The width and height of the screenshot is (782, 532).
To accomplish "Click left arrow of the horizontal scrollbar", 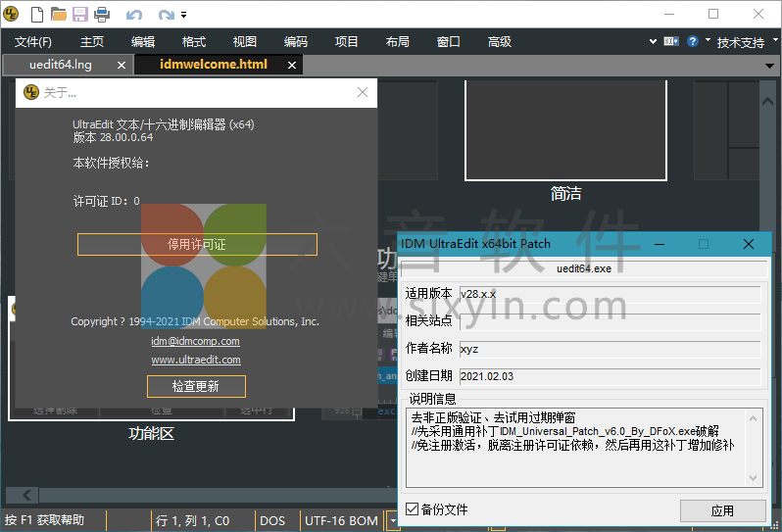I will click(27, 495).
